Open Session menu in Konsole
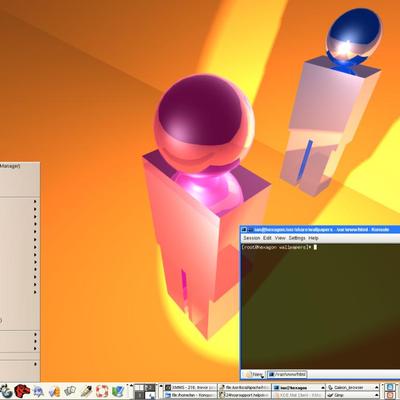This screenshot has height=400, width=400. [x=251, y=238]
